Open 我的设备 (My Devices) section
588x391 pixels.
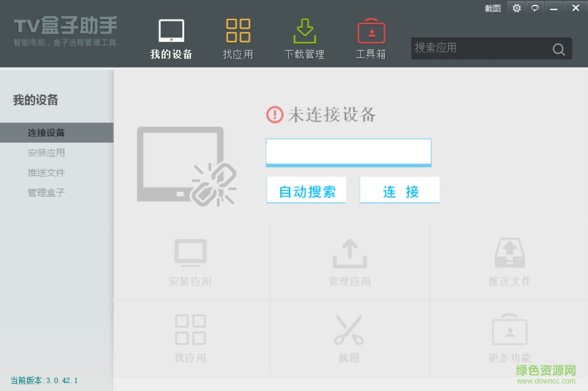pyautogui.click(x=171, y=37)
